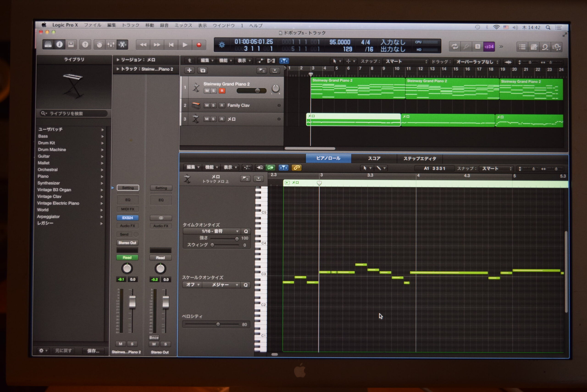This screenshot has width=587, height=392.
Task: Click the green Read automation button
Action: coord(127,258)
